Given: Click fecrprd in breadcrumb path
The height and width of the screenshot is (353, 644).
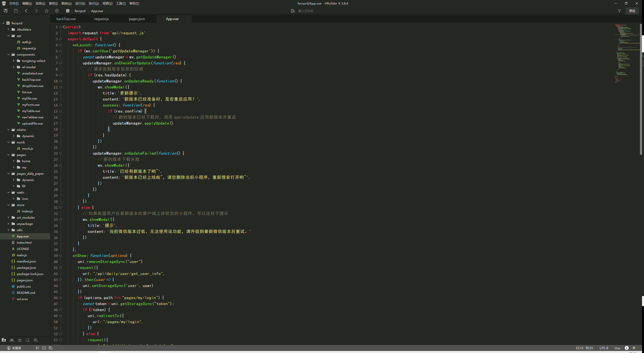Looking at the screenshot, I should pyautogui.click(x=80, y=11).
